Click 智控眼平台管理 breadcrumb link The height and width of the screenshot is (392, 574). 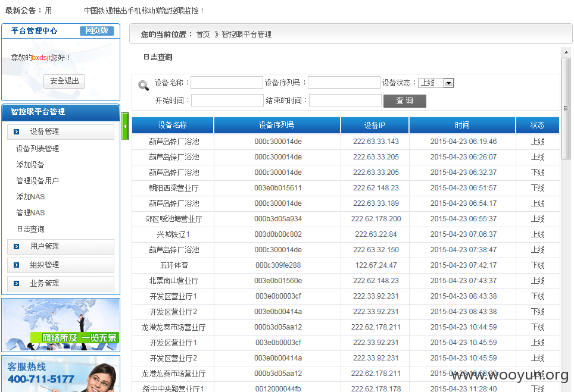point(247,35)
